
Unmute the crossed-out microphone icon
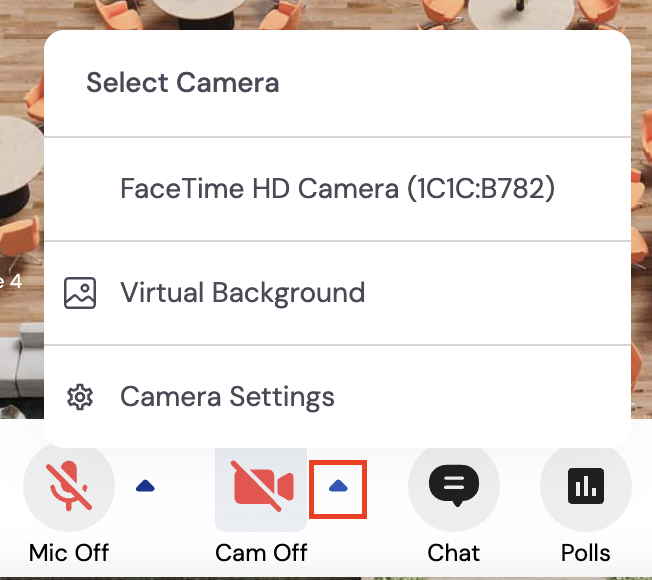tap(68, 486)
